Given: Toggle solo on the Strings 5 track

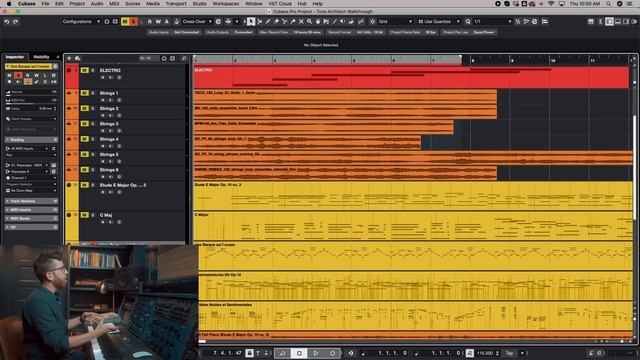Looking at the screenshot, I should point(93,154).
